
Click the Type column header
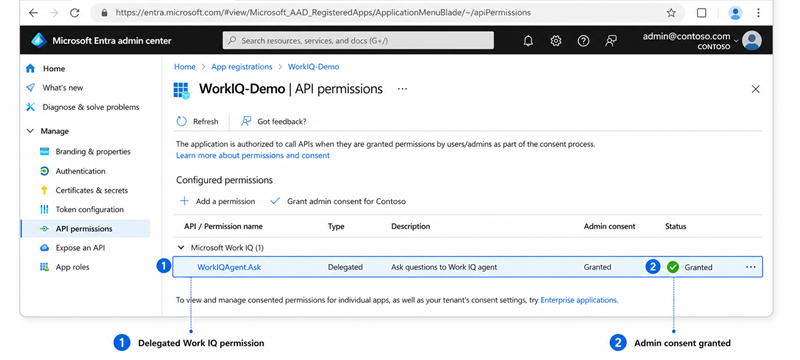pos(336,226)
